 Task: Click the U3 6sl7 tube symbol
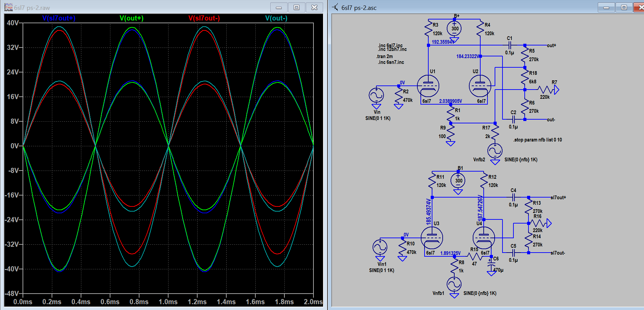432,238
